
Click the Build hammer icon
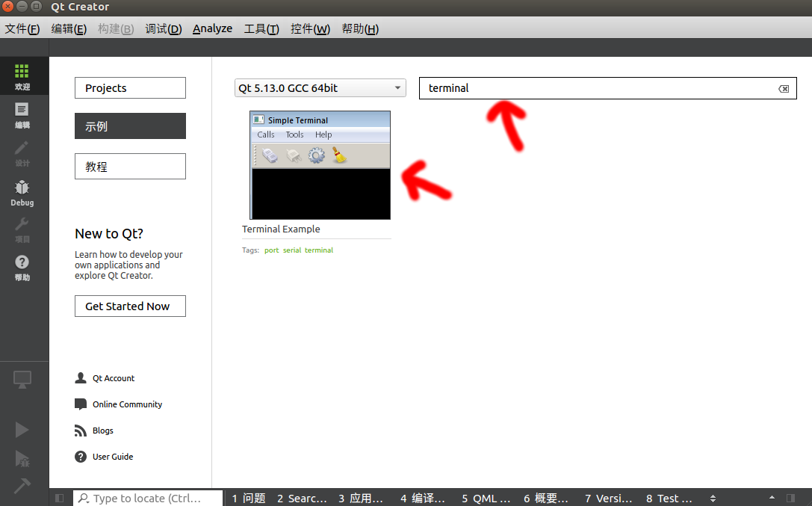click(22, 485)
